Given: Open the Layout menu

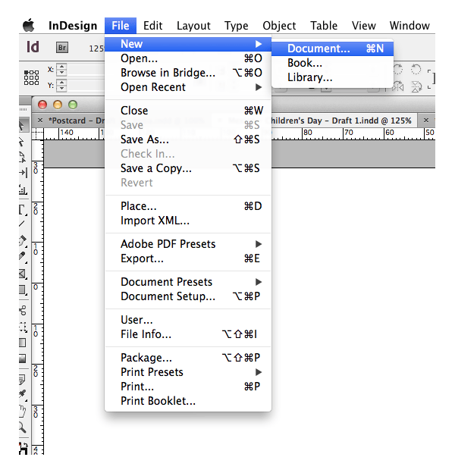Looking at the screenshot, I should (x=193, y=26).
